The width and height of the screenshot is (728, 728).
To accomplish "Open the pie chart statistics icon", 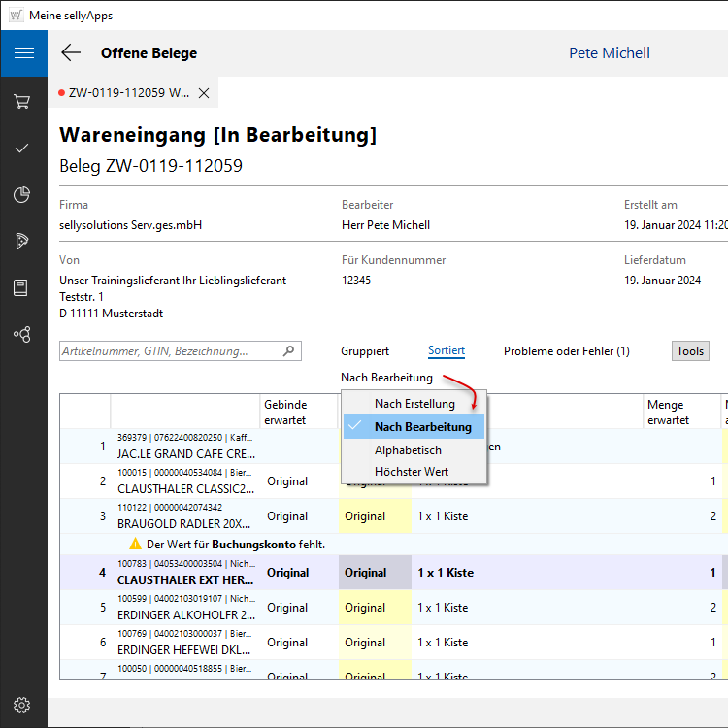I will coord(22,195).
